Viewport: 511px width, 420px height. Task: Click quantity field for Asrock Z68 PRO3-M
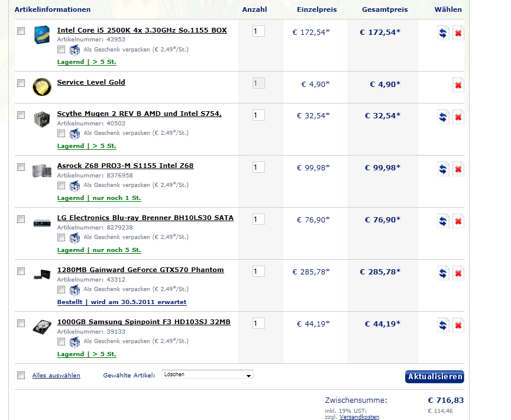tap(258, 167)
